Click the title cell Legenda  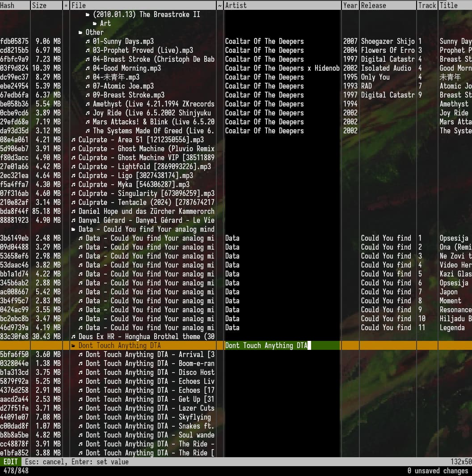tap(452, 328)
